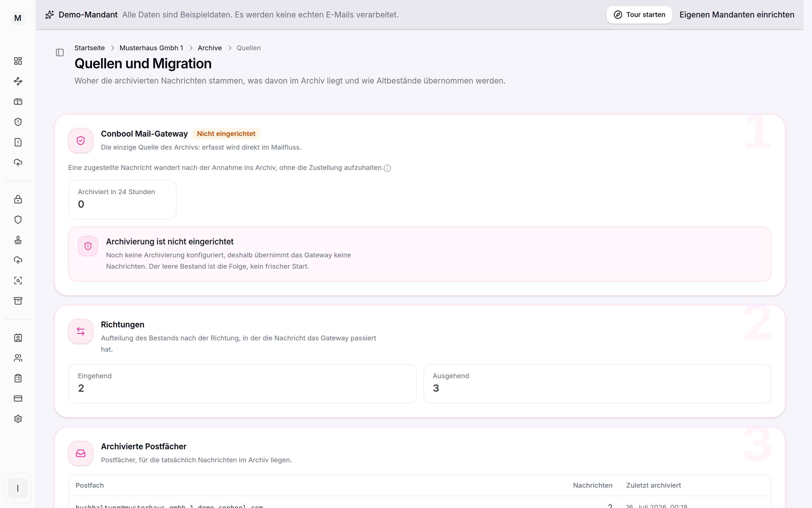Image resolution: width=812 pixels, height=508 pixels.
Task: Click the shield-check icon of Conbool Mail-Gateway card
Action: (x=81, y=141)
